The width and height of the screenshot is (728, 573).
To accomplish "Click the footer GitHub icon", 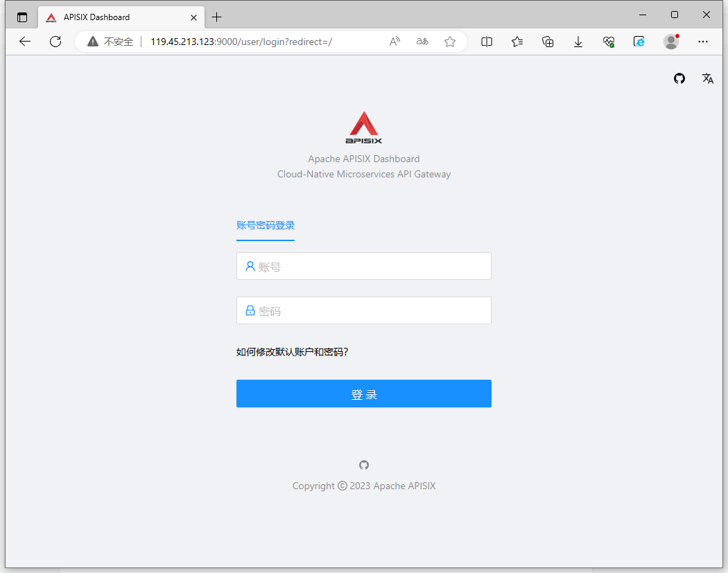I will pyautogui.click(x=364, y=465).
